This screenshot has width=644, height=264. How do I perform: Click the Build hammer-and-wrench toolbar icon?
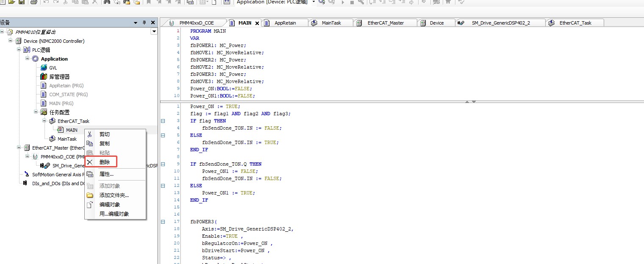tap(361, 3)
